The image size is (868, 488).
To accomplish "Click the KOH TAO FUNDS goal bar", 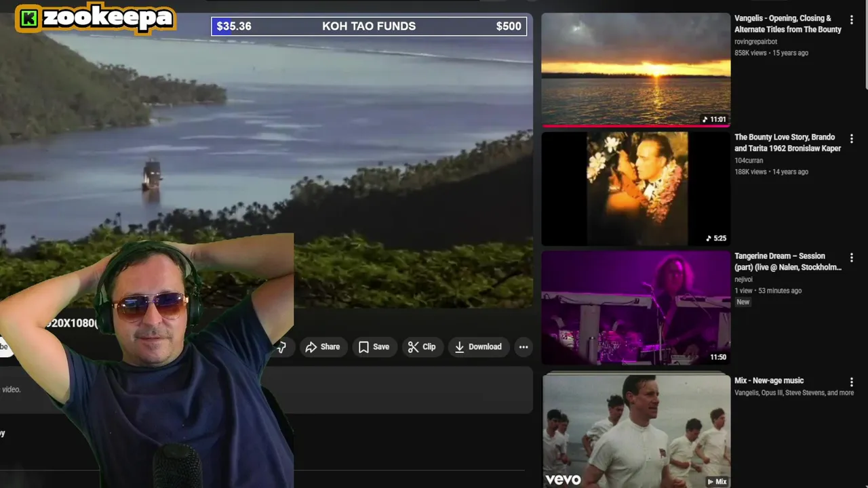I will click(x=369, y=26).
